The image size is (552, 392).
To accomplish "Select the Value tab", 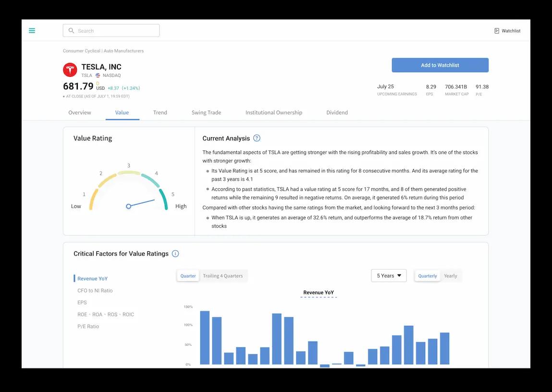I will coord(122,112).
